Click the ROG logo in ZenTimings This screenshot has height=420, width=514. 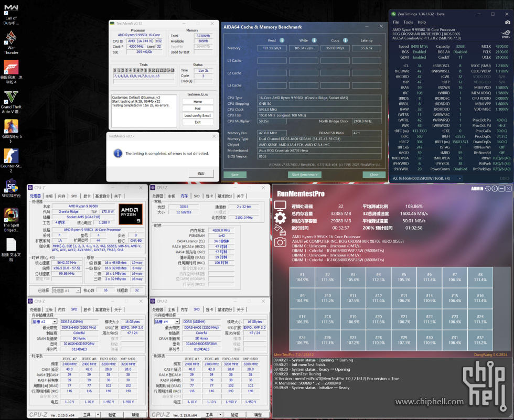tap(506, 34)
